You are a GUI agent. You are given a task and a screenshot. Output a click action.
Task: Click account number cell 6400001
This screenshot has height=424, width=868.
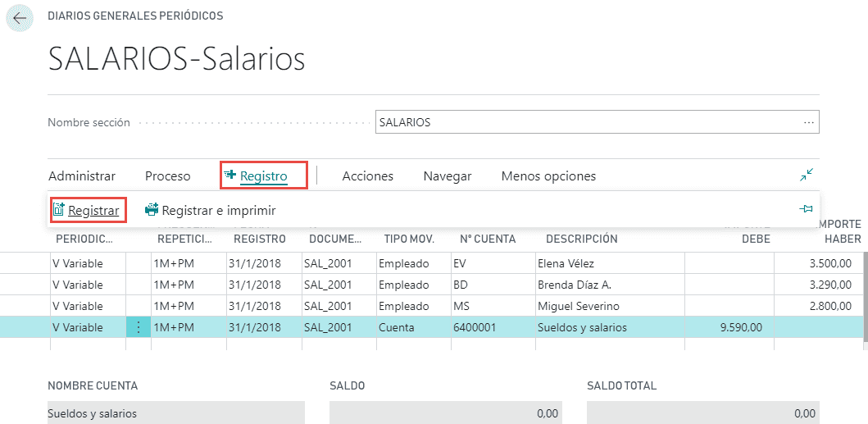tap(492, 327)
